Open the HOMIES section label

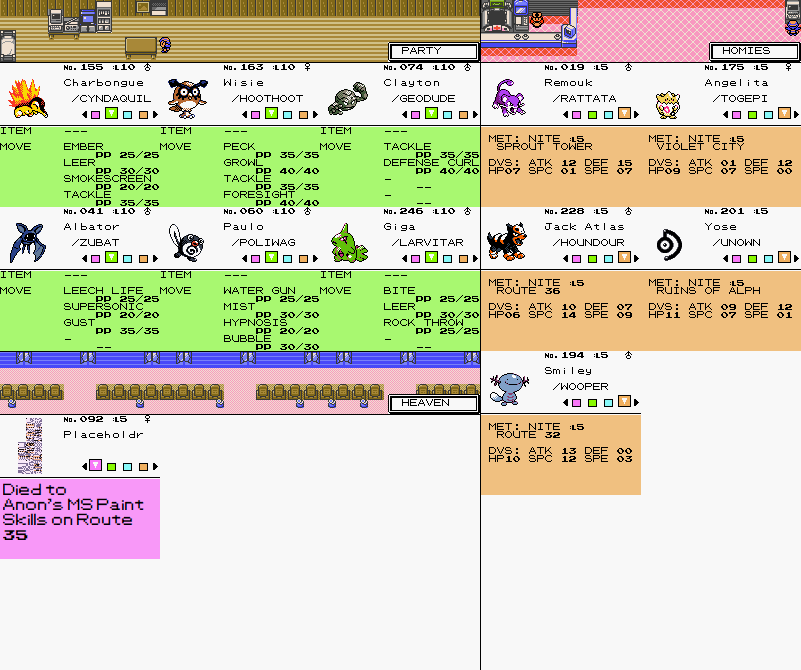pos(754,51)
